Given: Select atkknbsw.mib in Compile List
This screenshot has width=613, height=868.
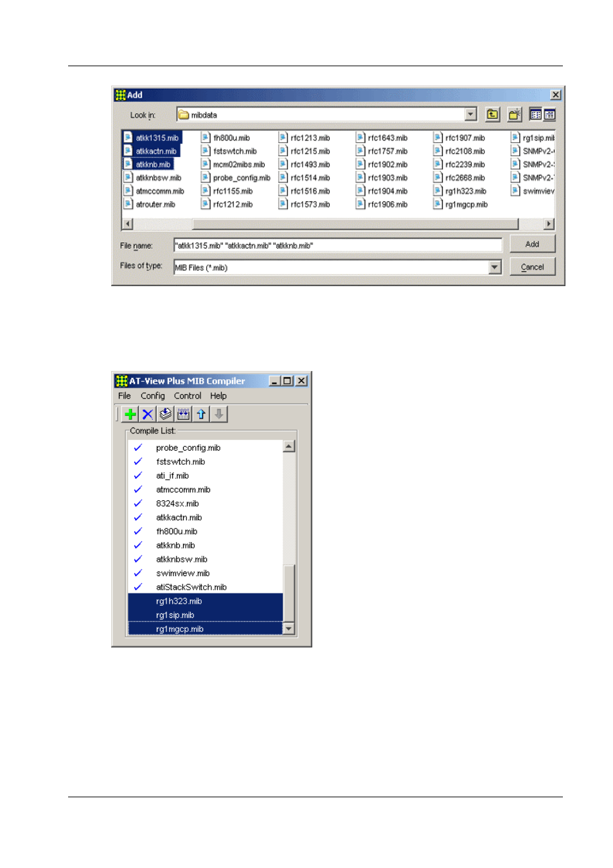Looking at the screenshot, I should coord(182,559).
